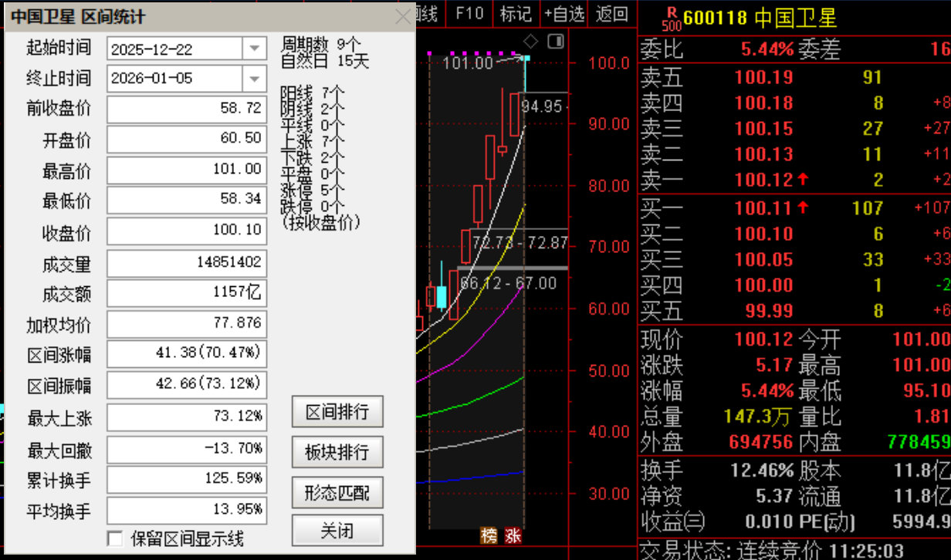Open the F10 tab in the chart toolbar
Viewport: 951px width, 560px height.
(469, 13)
